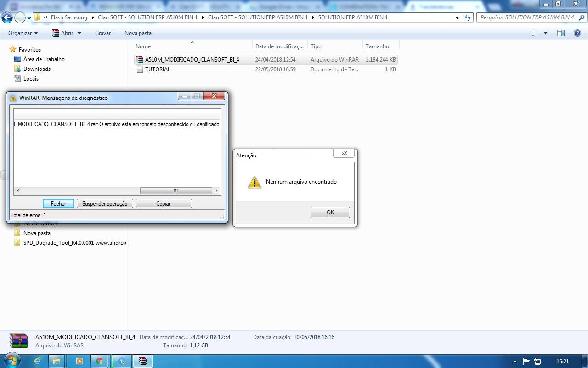Click the back navigation arrow
The width and height of the screenshot is (588, 368).
click(x=7, y=17)
